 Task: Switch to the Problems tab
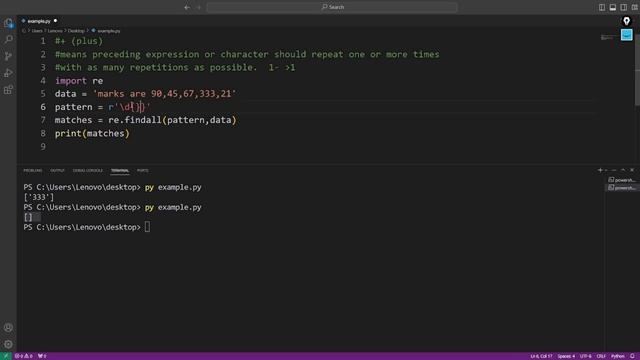point(33,171)
